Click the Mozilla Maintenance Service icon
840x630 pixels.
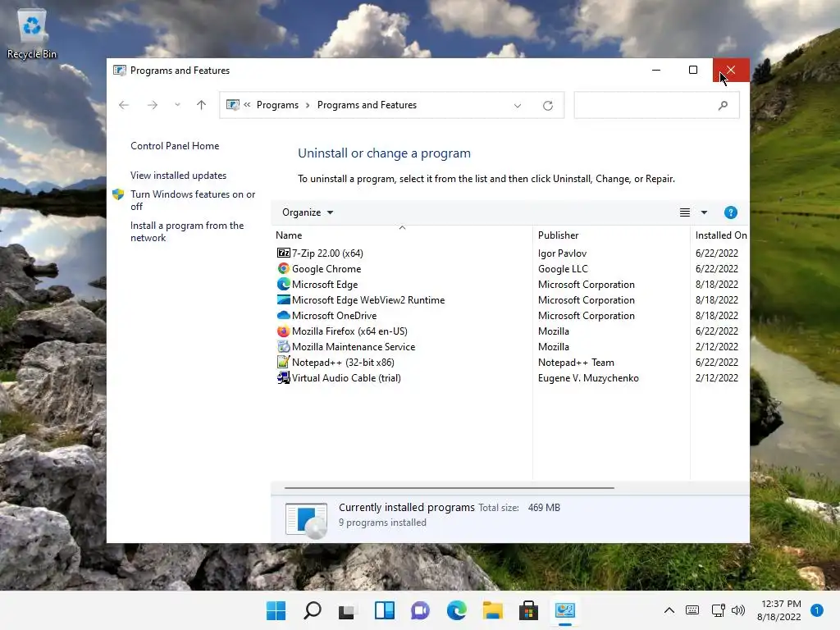click(x=283, y=347)
